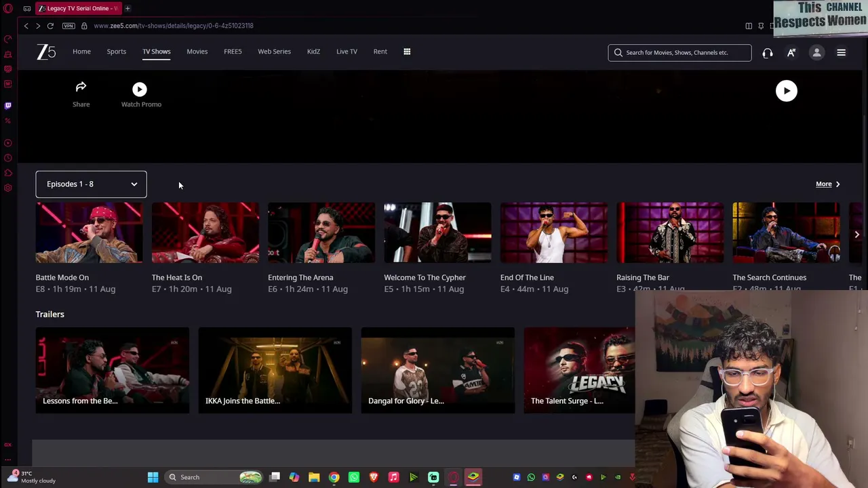Open Brave browser from the taskbar
The width and height of the screenshot is (868, 488).
(x=374, y=477)
